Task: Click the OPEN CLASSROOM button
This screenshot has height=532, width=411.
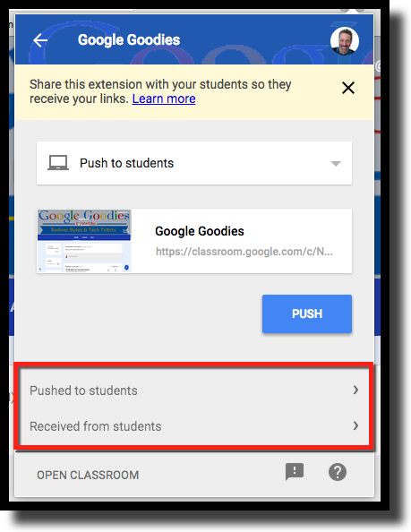Action: tap(88, 475)
